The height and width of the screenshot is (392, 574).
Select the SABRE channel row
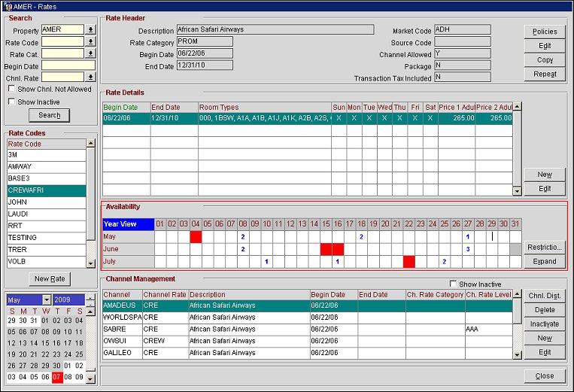click(x=120, y=329)
